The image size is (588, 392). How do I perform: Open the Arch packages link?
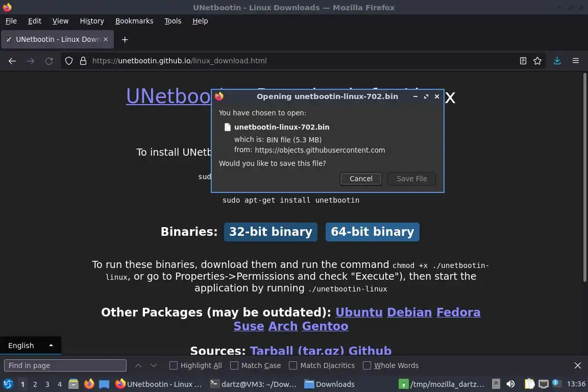(x=283, y=326)
